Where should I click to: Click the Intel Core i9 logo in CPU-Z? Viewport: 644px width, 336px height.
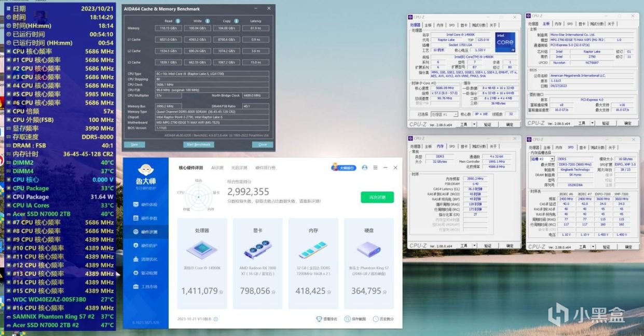point(505,44)
